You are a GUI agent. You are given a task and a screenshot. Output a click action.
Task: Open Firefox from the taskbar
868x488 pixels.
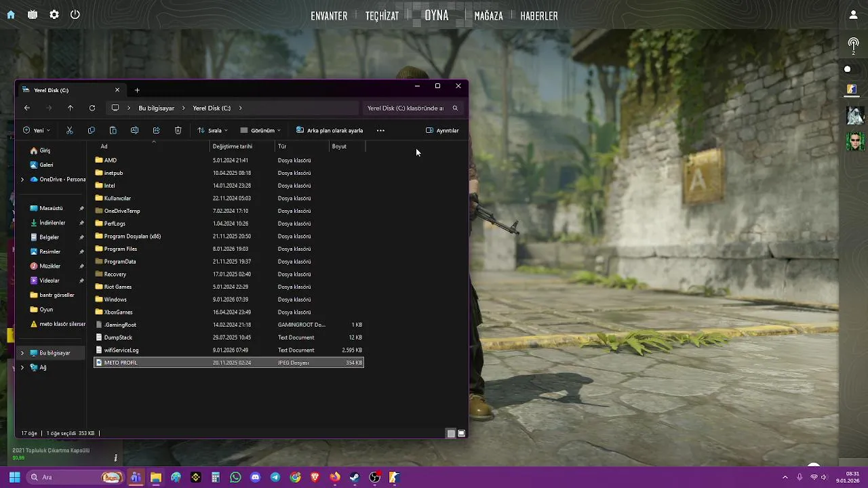(x=335, y=477)
